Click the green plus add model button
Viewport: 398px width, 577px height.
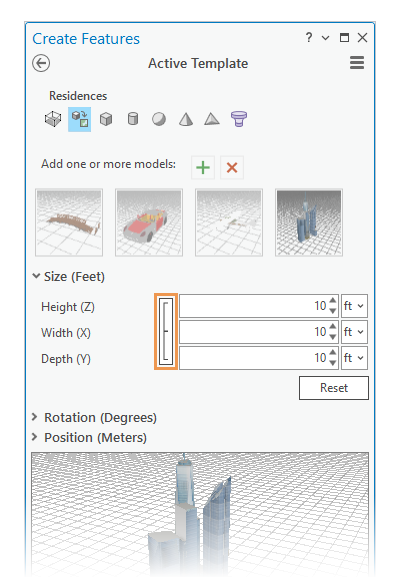203,168
